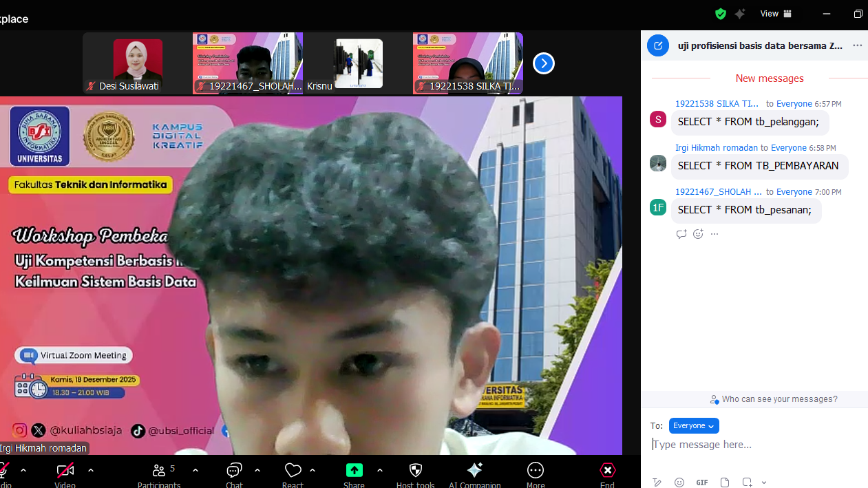
Task: Open the GIF picker in chat
Action: click(x=702, y=482)
